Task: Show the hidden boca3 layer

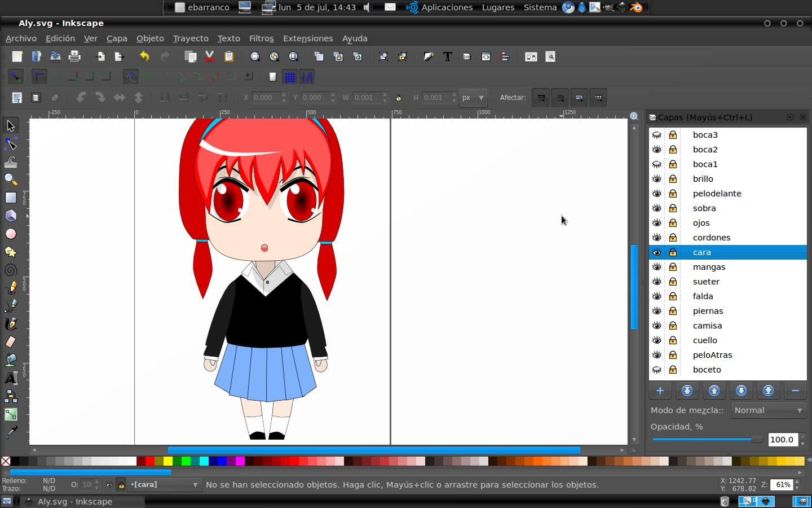Action: (657, 135)
